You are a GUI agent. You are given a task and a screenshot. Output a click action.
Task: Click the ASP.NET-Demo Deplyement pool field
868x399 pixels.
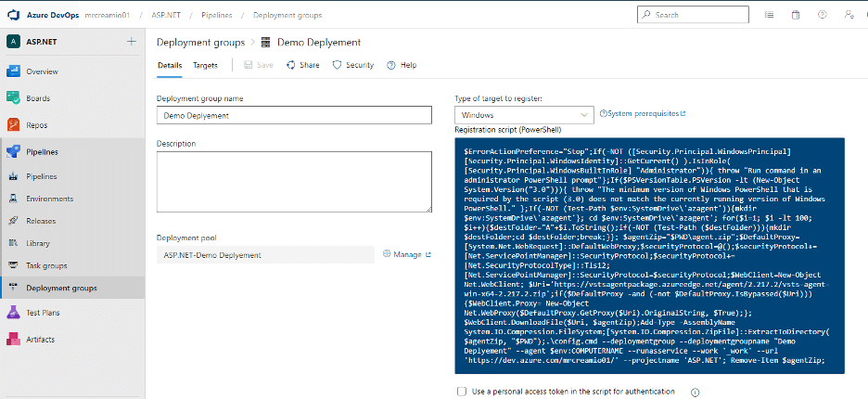click(x=266, y=255)
